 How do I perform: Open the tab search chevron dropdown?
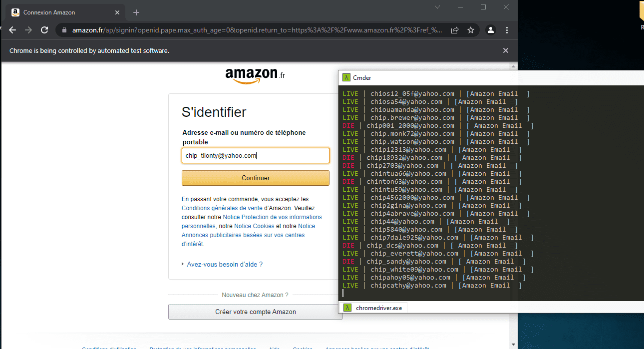coord(437,7)
